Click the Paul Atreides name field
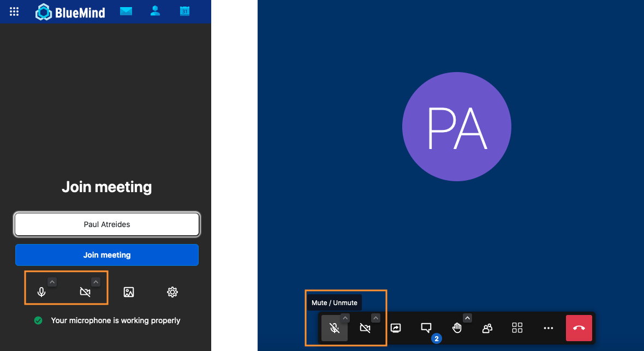Image resolution: width=644 pixels, height=351 pixels. [x=107, y=224]
